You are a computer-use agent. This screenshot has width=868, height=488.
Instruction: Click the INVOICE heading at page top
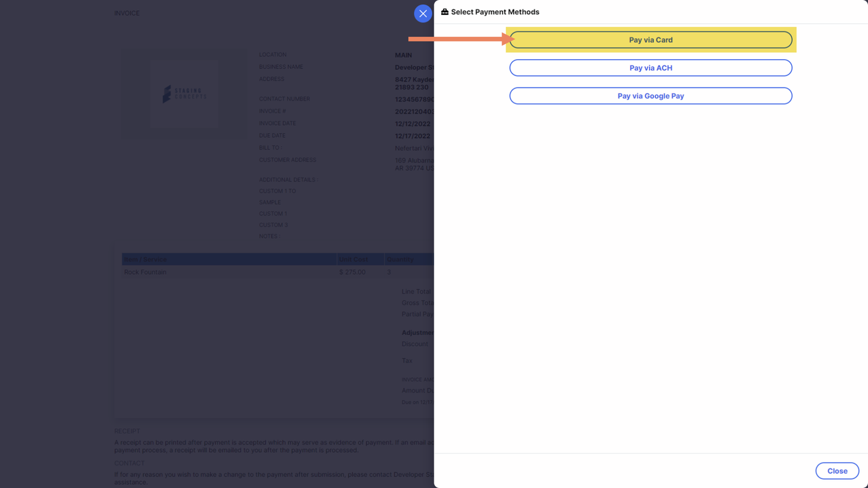click(127, 14)
